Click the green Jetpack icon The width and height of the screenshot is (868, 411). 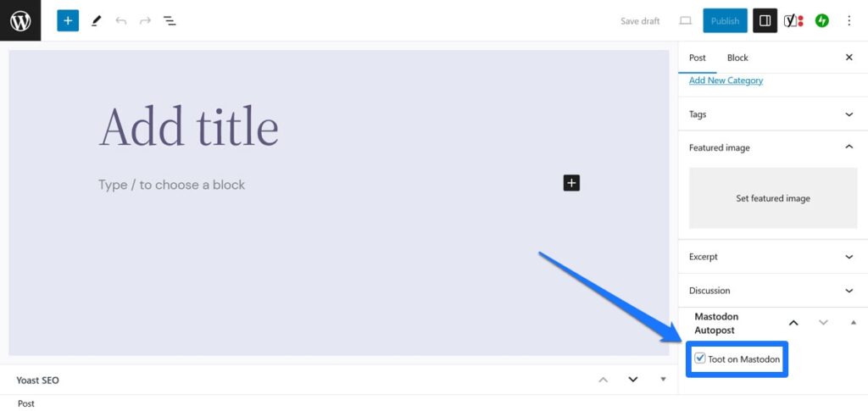[x=821, y=20]
